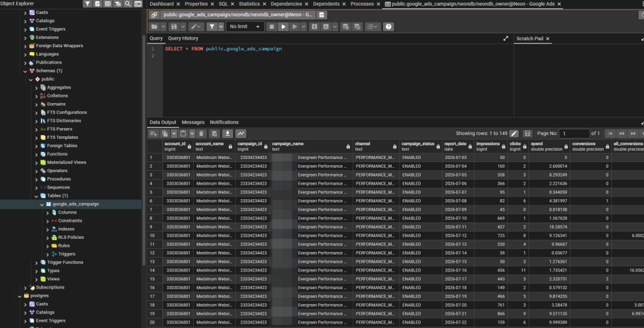The height and width of the screenshot is (328, 644).
Task: Click the Object Explorer terminal PSQL icon
Action: click(x=138, y=4)
